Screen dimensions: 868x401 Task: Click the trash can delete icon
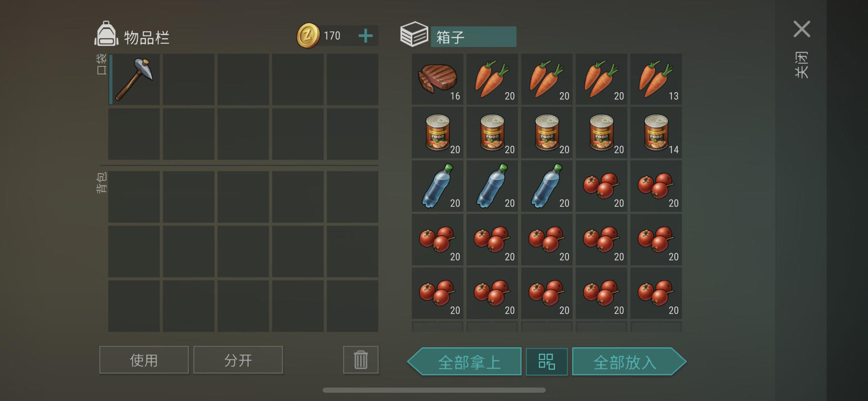[x=361, y=360]
